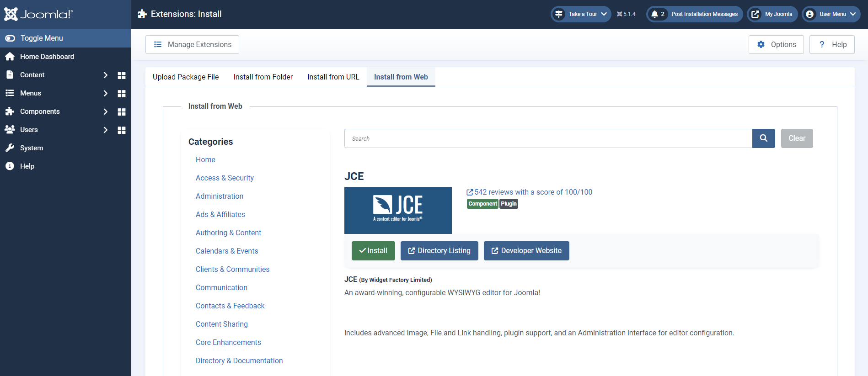This screenshot has height=376, width=868.
Task: Select Authoring & Content category
Action: point(228,233)
